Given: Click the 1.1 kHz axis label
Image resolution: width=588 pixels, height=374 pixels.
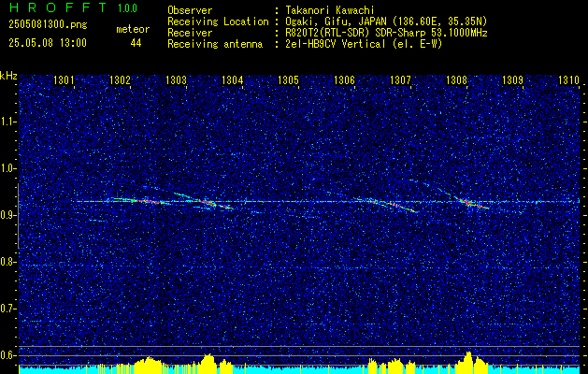Looking at the screenshot, I should (x=9, y=122).
